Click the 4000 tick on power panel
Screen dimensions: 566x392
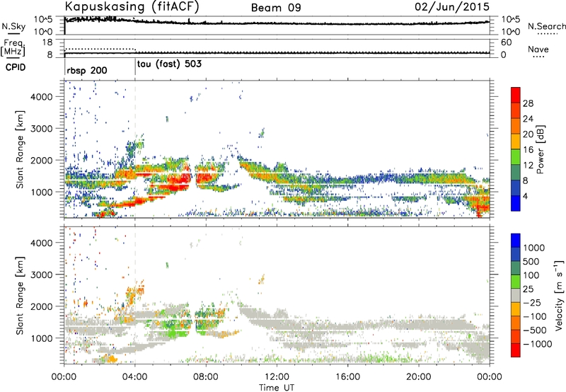coord(42,97)
